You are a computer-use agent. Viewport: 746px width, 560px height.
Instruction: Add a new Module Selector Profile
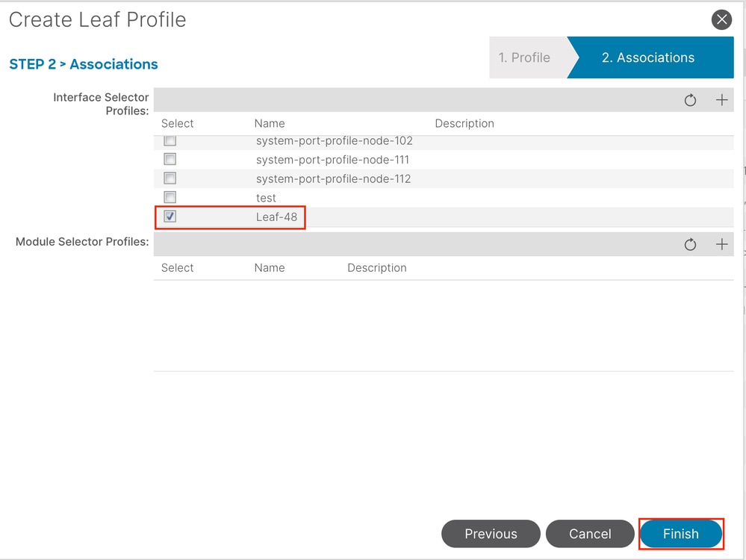[721, 244]
